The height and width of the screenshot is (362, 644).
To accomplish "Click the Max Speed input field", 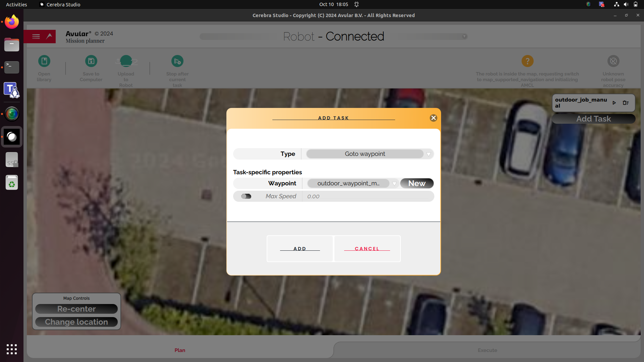I will (368, 196).
